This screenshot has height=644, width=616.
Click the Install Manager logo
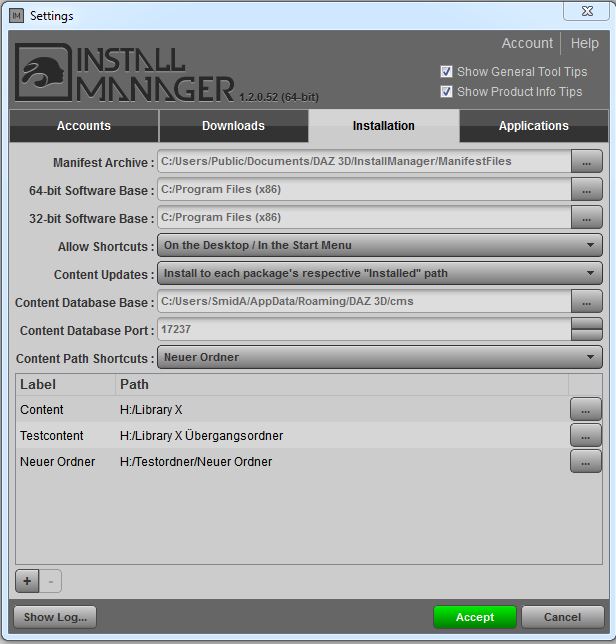[x=124, y=73]
